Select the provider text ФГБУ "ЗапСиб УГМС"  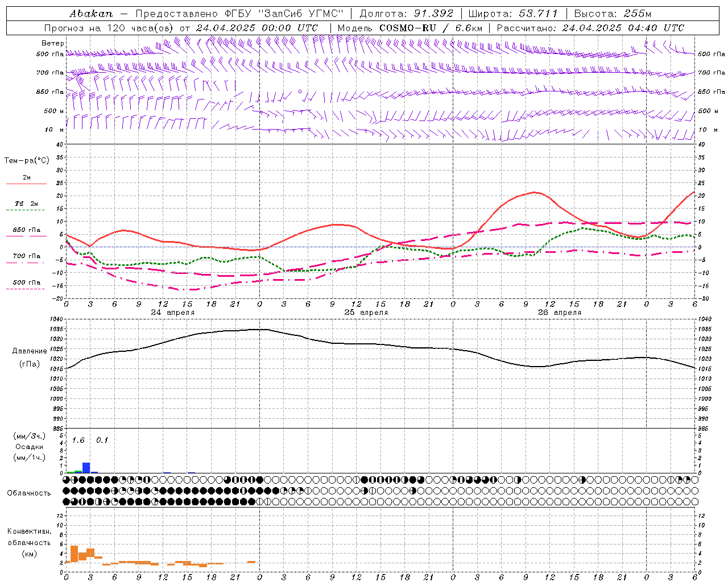283,14
